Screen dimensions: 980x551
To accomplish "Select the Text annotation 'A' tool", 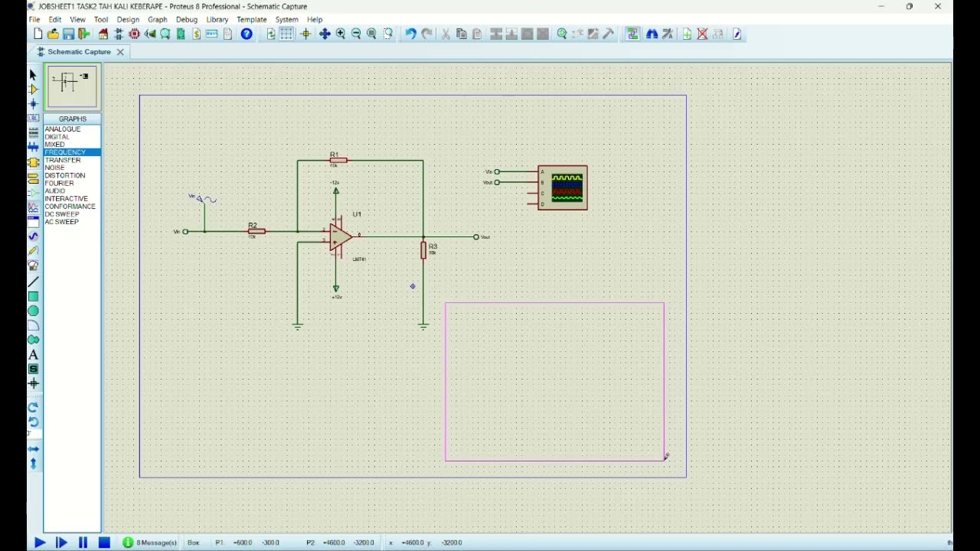I will click(x=33, y=354).
